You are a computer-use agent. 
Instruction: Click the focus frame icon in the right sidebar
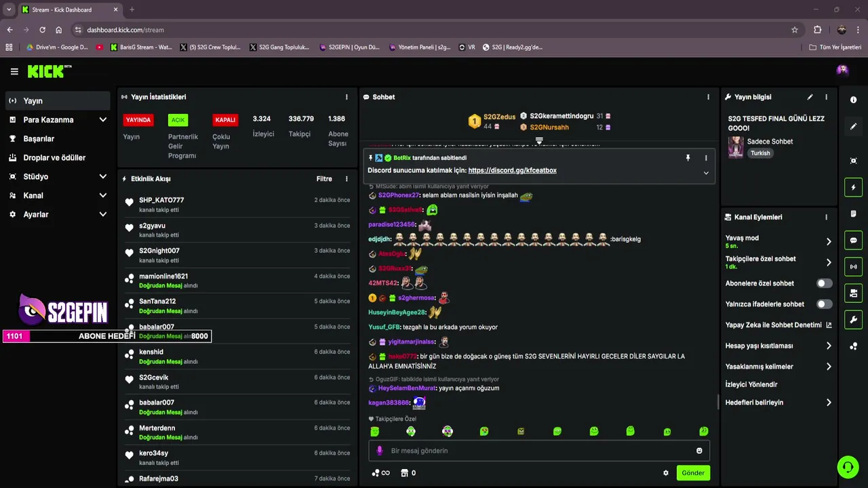click(x=853, y=161)
